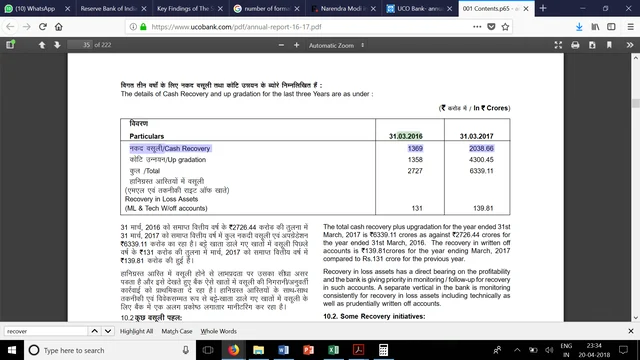The width and height of the screenshot is (640, 360).
Task: Click the find bar field containing 'recover'
Action: [46, 331]
